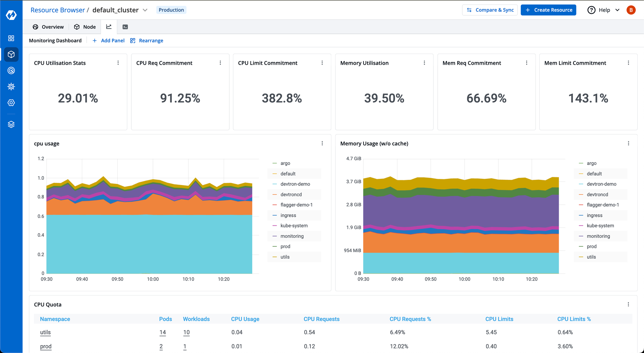Expand the default_cluster selector chevron

pyautogui.click(x=145, y=10)
